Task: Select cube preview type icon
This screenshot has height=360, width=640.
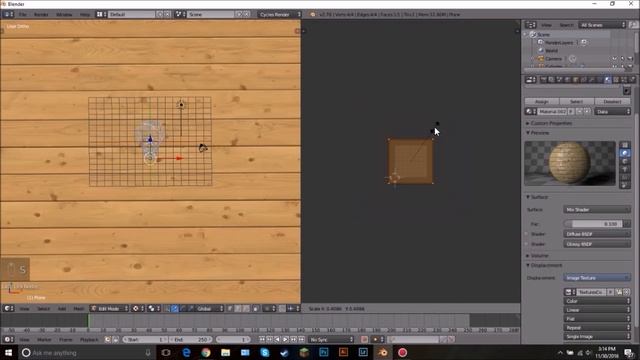Action: click(x=624, y=161)
